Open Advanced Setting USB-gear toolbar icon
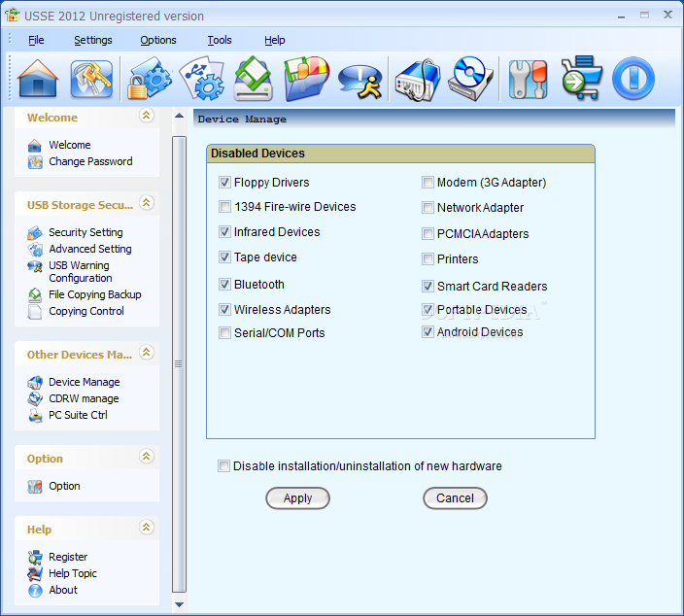The width and height of the screenshot is (684, 616). pyautogui.click(x=203, y=79)
